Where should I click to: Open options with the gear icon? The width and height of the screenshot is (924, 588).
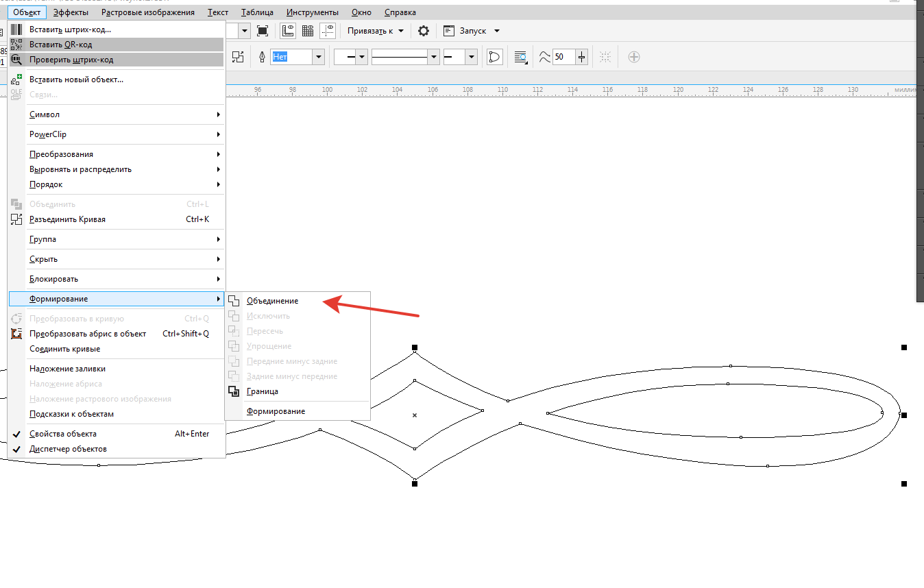[424, 31]
